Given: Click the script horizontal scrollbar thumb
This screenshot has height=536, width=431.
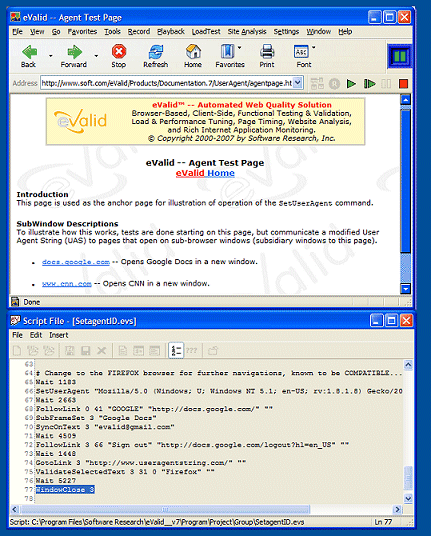Looking at the screenshot, I should click(x=165, y=509).
